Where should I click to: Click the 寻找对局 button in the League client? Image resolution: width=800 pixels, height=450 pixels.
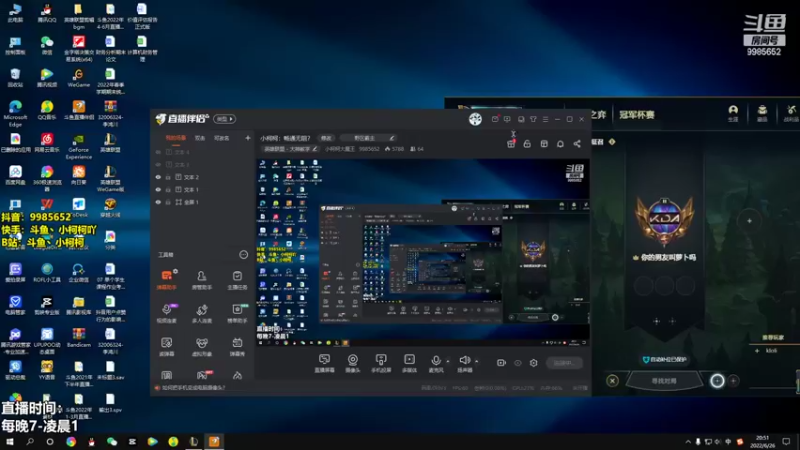pos(664,381)
